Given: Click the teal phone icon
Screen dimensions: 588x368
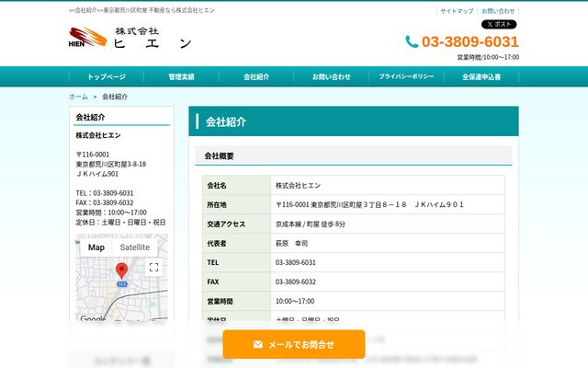Looking at the screenshot, I should tap(412, 41).
